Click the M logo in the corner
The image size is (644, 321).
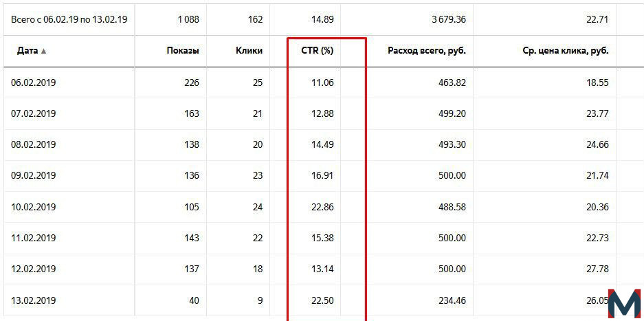pyautogui.click(x=624, y=305)
